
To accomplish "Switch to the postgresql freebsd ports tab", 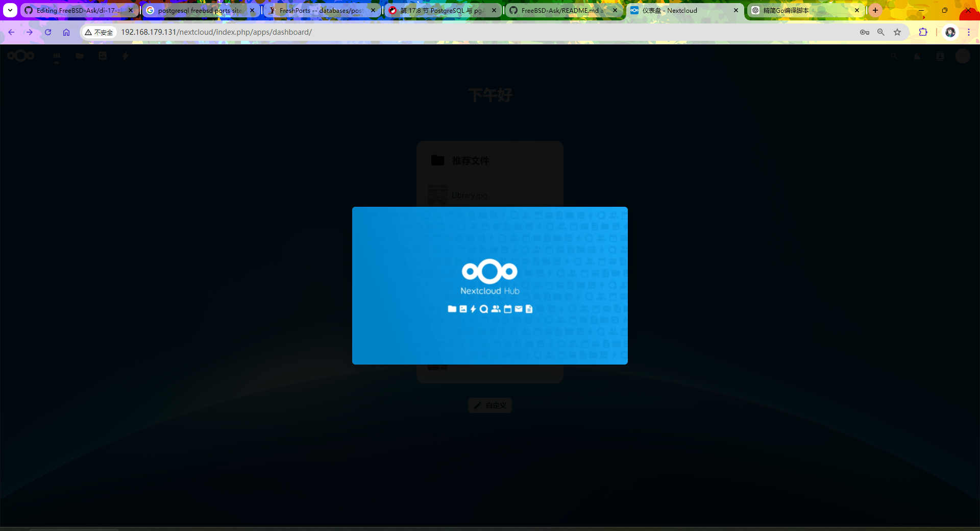I will 200,10.
